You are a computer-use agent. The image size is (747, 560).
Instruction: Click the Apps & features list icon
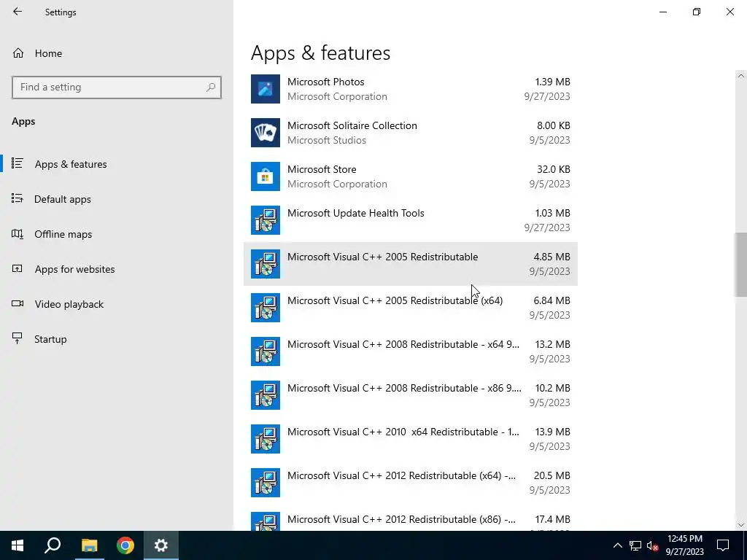(18, 163)
